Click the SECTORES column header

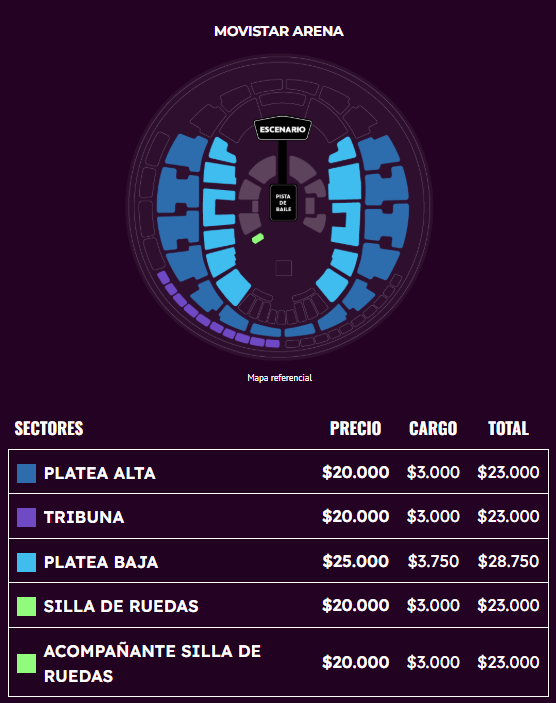click(x=49, y=428)
